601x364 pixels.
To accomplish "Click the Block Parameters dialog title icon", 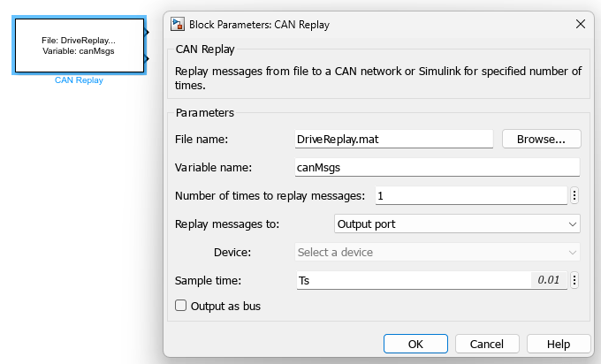I will click(178, 24).
